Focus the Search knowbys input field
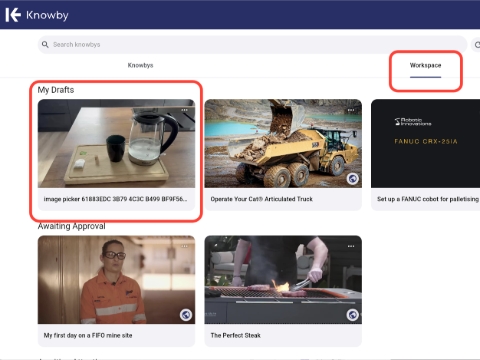The height and width of the screenshot is (360, 480). click(252, 44)
